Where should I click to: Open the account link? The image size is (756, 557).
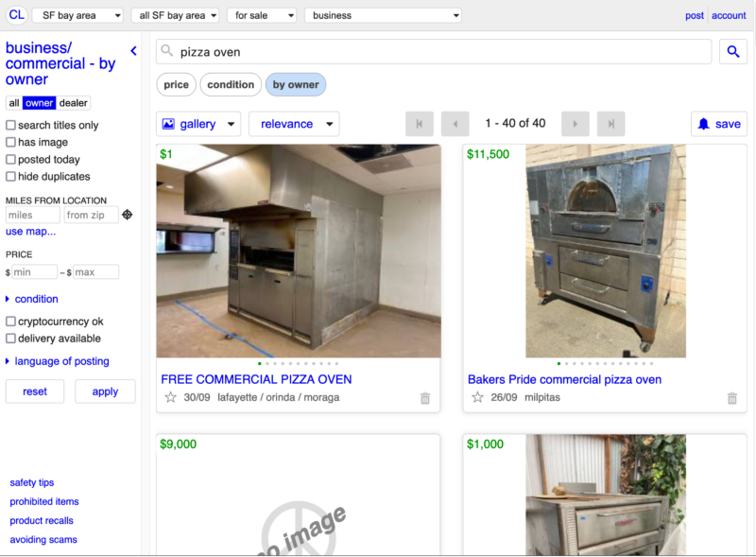[x=729, y=15]
